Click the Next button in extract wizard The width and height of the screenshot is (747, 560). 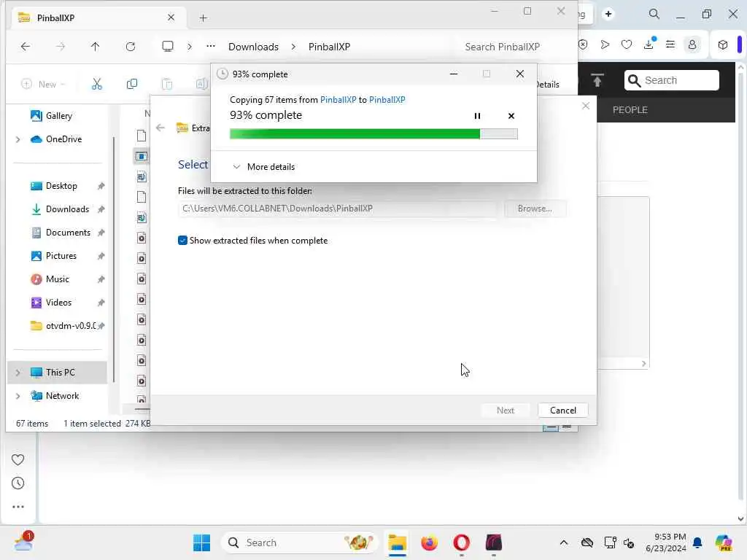[505, 410]
